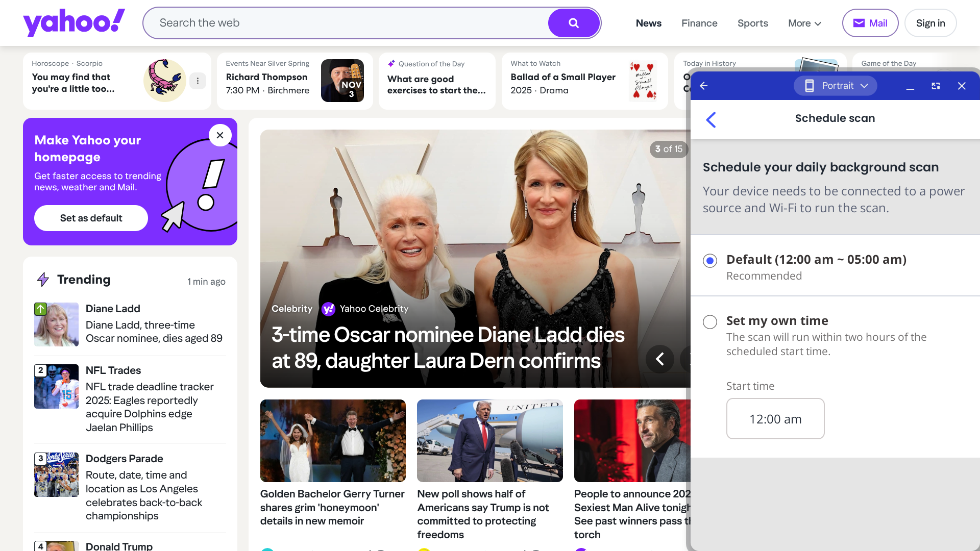
Task: Click the Sign in button
Action: click(x=930, y=23)
